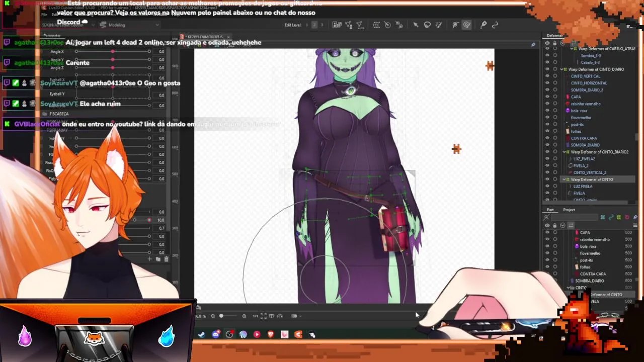The width and height of the screenshot is (644, 362).
Task: Select the brush selection tool
Action: tap(439, 25)
